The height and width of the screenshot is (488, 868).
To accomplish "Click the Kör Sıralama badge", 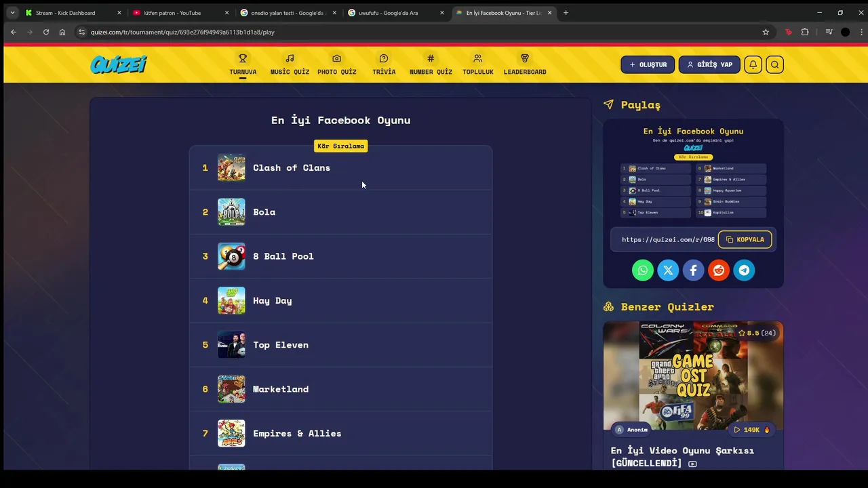I will pos(340,146).
